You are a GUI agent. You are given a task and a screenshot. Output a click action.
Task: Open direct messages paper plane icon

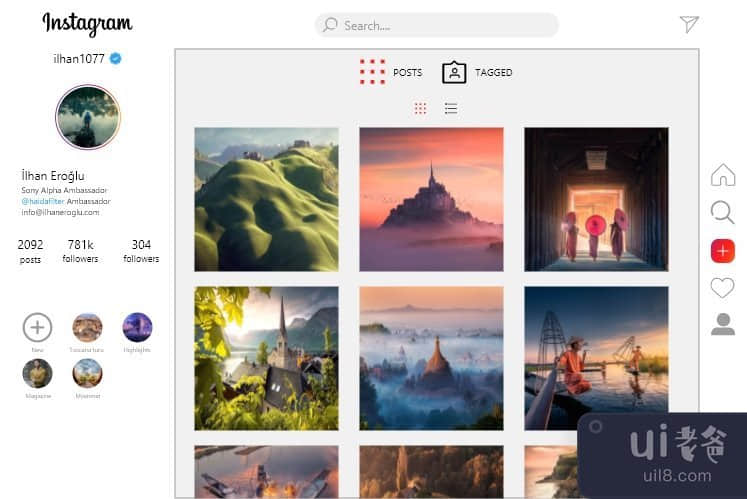click(689, 24)
